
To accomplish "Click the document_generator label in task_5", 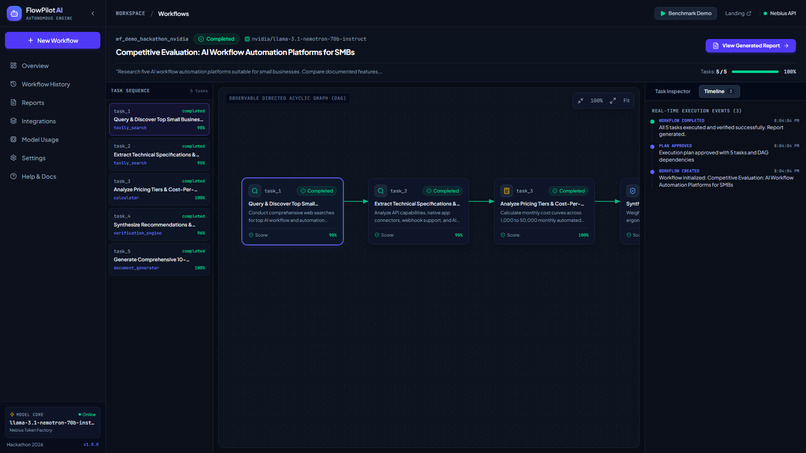I will point(136,268).
